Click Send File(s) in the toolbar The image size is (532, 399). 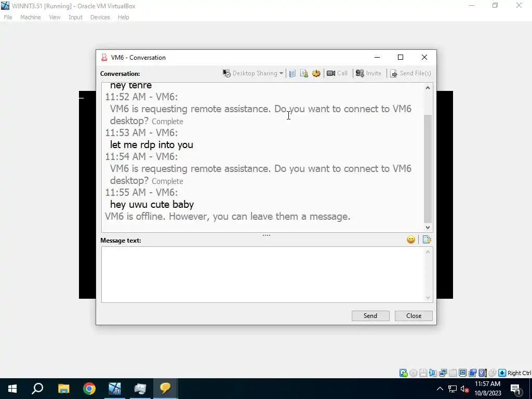[410, 73]
